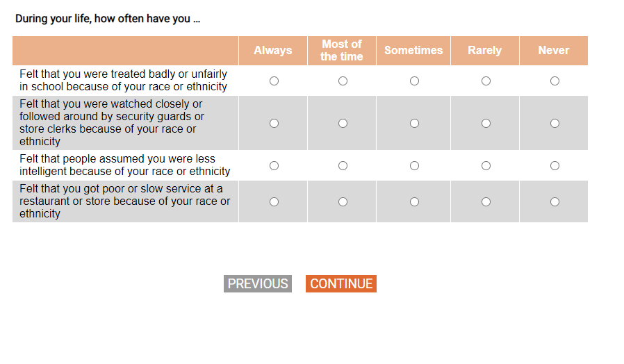Mark Rarely for followed by security guards

tap(486, 124)
